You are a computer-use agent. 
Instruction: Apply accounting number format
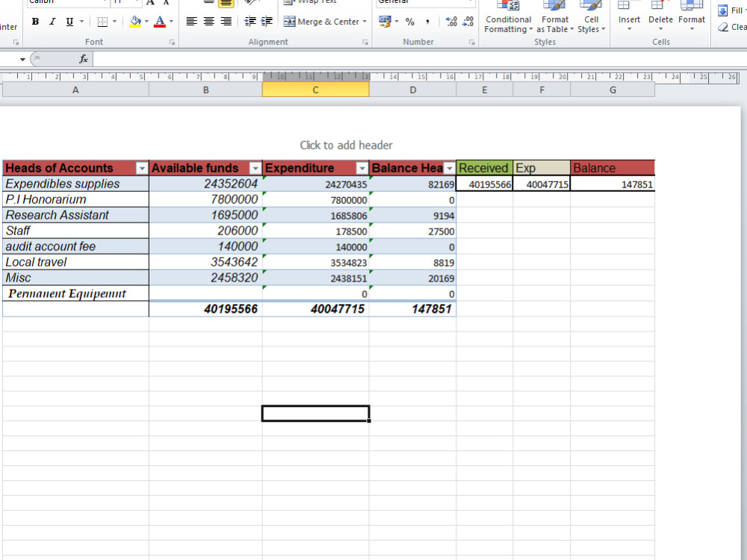(385, 22)
